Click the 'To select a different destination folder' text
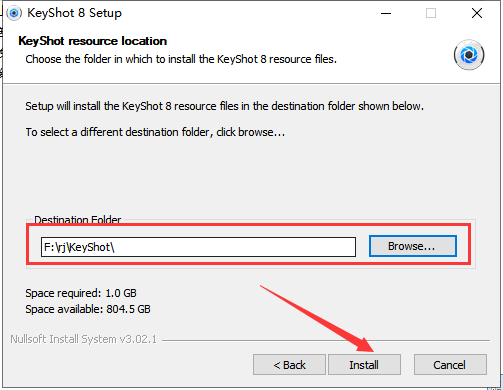 pos(155,132)
